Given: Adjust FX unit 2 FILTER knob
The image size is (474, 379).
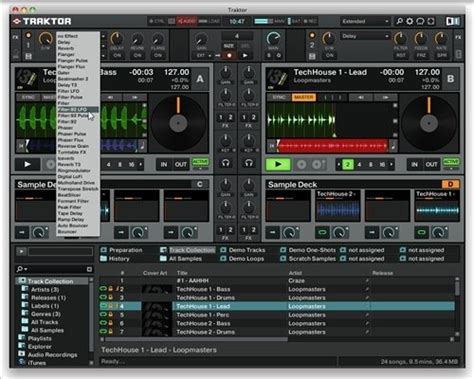Looking at the screenshot, I should 400,39.
